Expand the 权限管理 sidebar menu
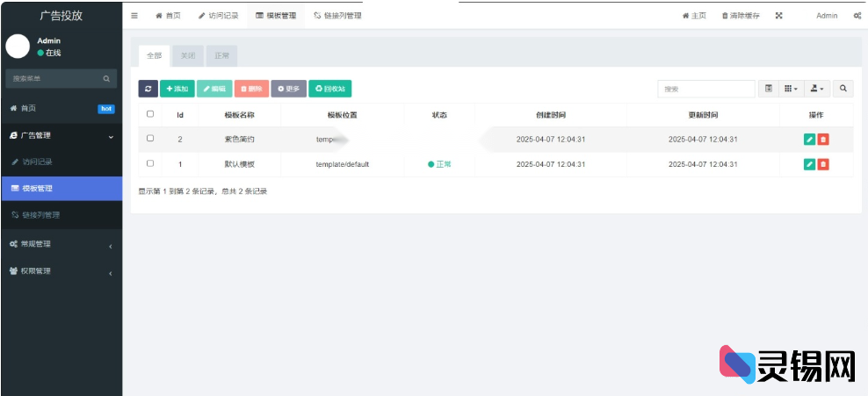 (61, 271)
